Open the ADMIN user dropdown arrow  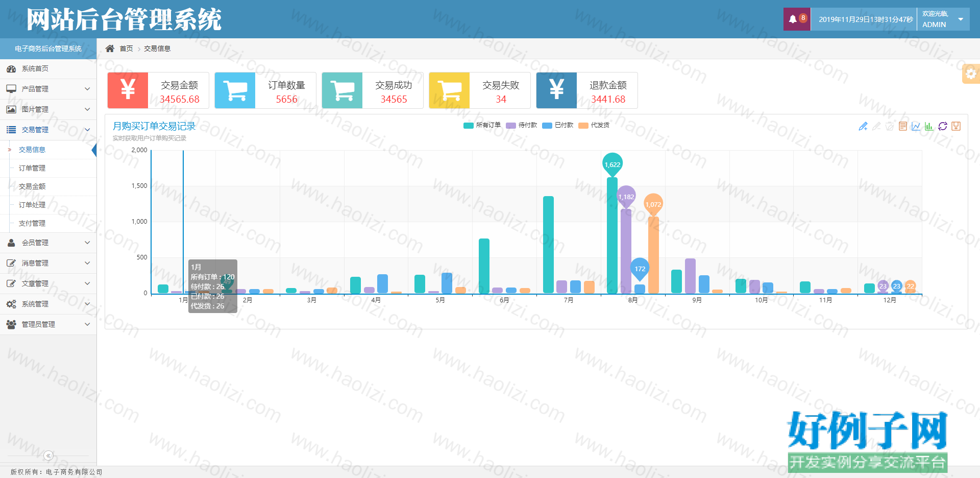(x=961, y=19)
